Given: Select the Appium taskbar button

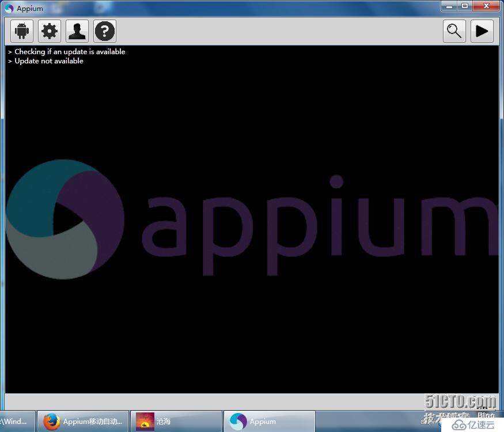Looking at the screenshot, I should coord(270,421).
